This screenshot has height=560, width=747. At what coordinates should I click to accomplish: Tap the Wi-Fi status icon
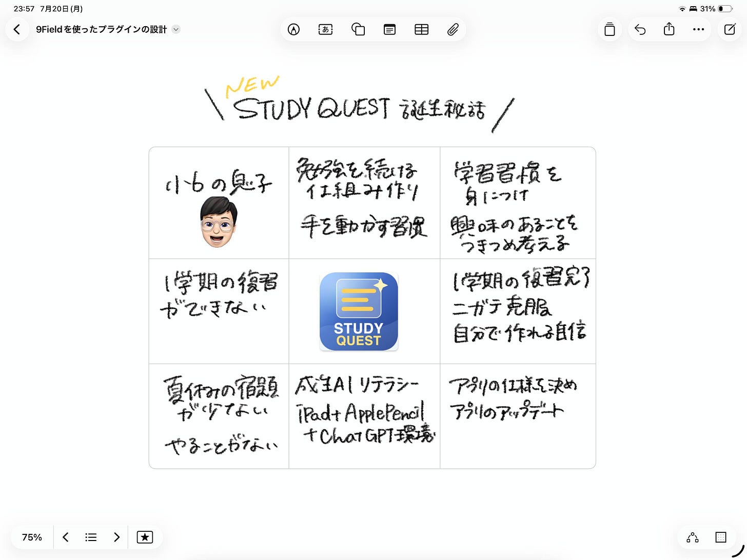click(682, 9)
